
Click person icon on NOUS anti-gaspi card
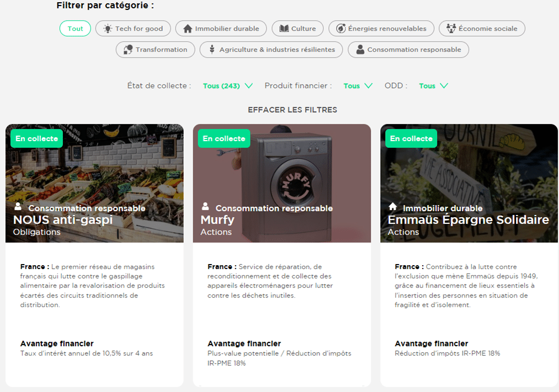tap(18, 207)
